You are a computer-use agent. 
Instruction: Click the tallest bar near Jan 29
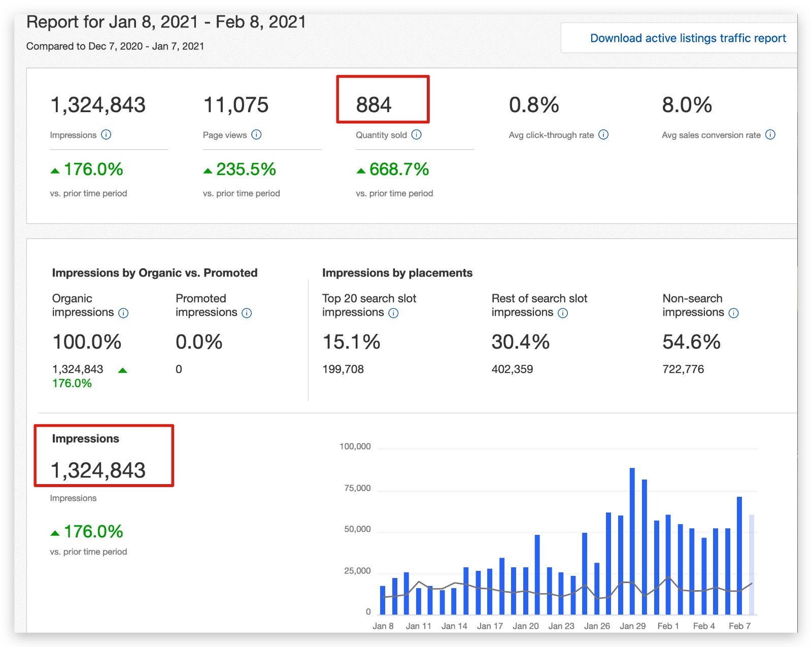(x=632, y=540)
